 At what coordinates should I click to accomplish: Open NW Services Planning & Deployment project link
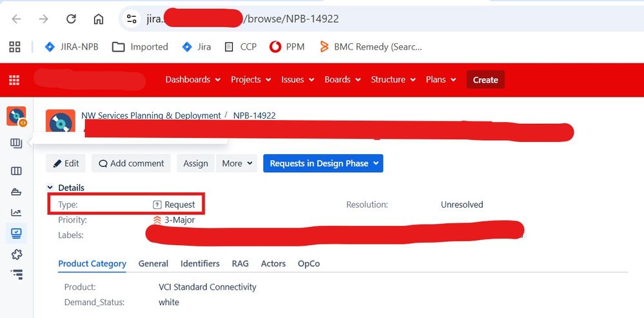pyautogui.click(x=151, y=115)
